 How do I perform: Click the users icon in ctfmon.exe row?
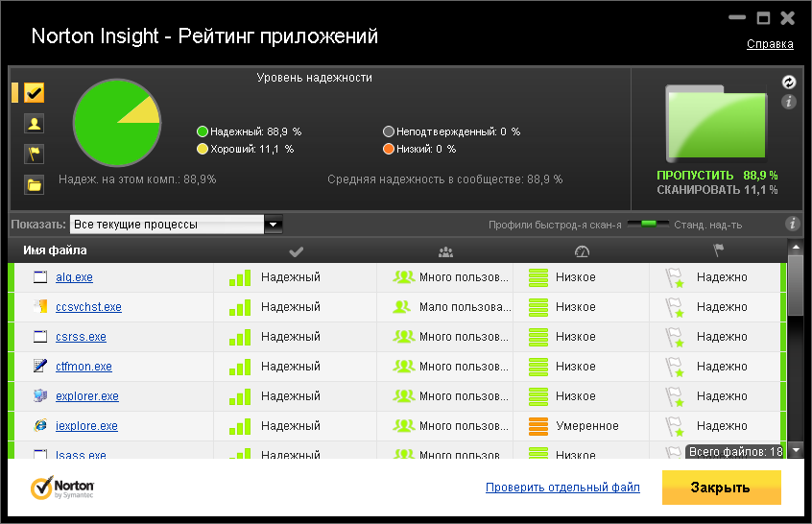(x=403, y=366)
